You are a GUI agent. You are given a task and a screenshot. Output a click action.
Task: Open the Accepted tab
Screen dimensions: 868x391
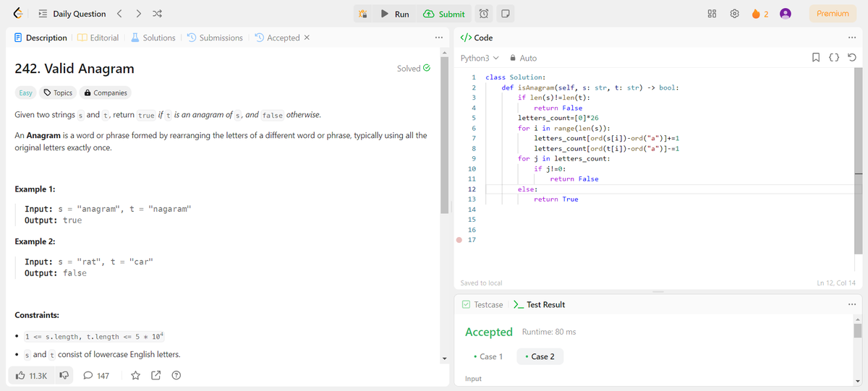coord(277,38)
